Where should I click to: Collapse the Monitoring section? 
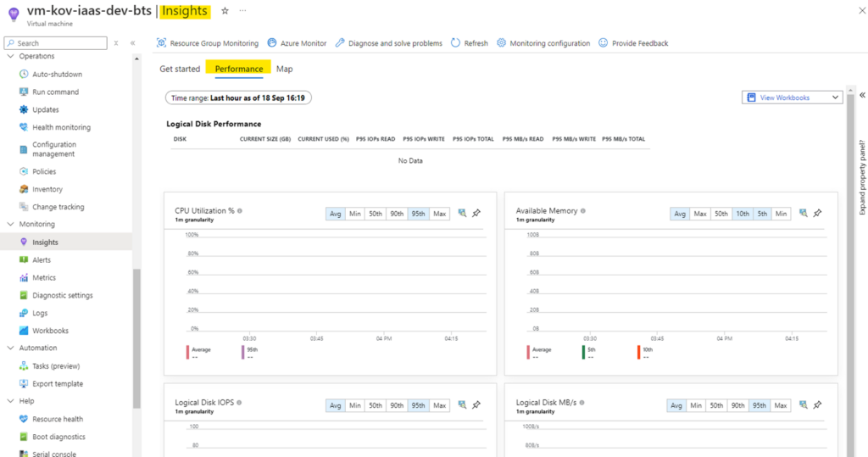10,225
